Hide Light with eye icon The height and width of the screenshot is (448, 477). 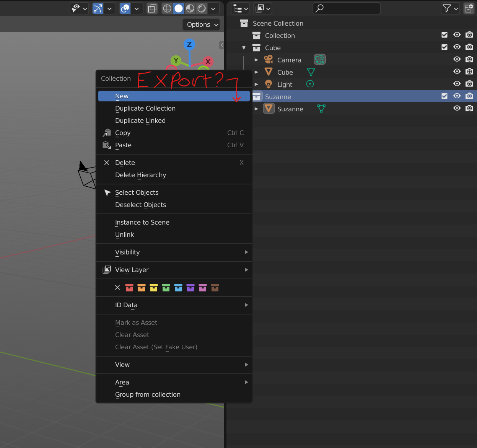(457, 84)
